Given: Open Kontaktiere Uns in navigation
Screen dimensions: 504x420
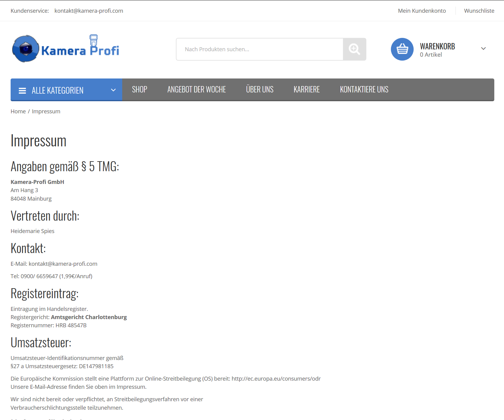Looking at the screenshot, I should (364, 90).
